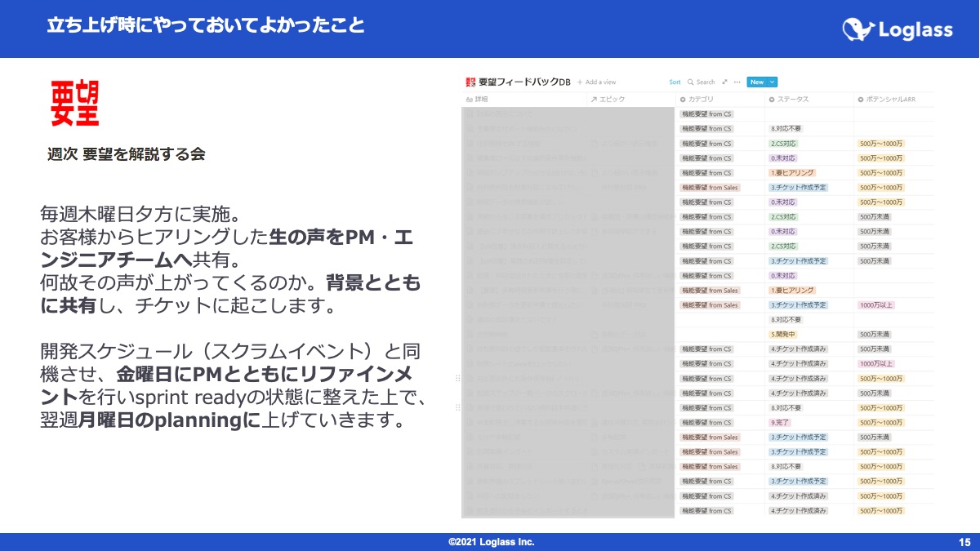Click 500万未満 in the 5.開発中 row
Image resolution: width=980 pixels, height=551 pixels.
coord(874,335)
